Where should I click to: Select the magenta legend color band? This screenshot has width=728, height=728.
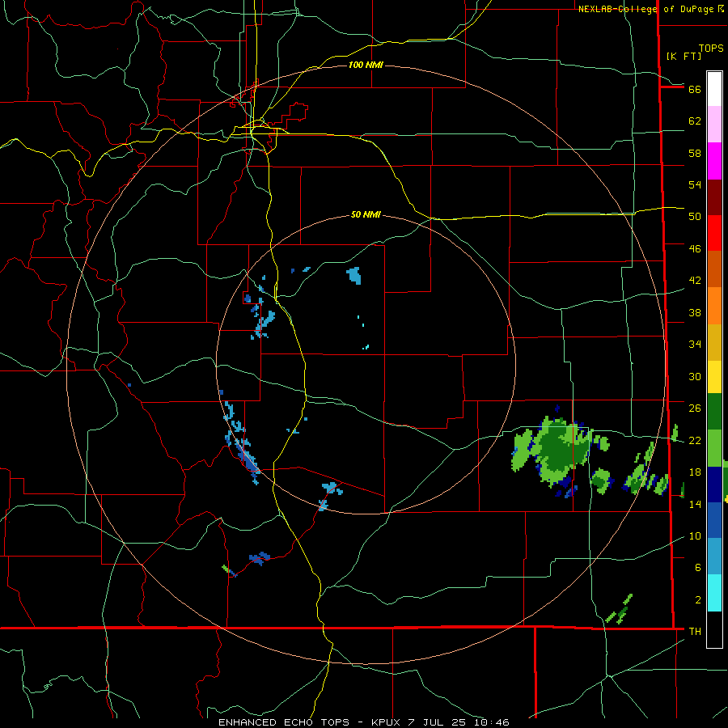click(x=714, y=161)
